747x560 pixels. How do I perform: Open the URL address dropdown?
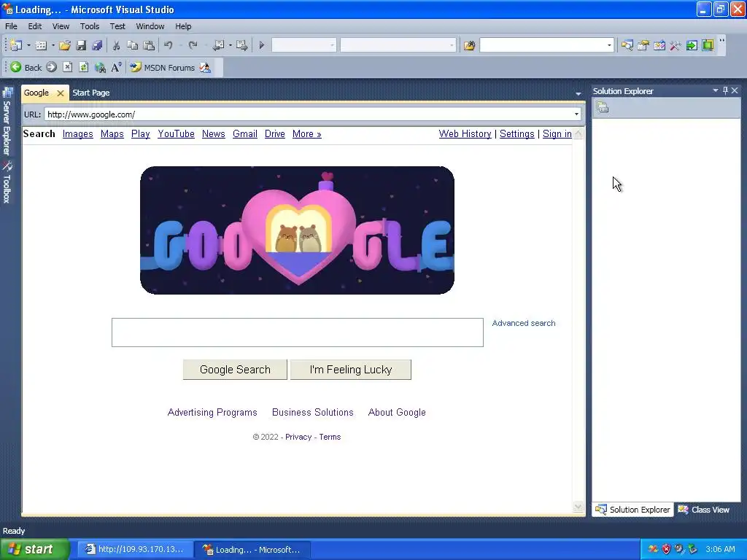click(576, 114)
